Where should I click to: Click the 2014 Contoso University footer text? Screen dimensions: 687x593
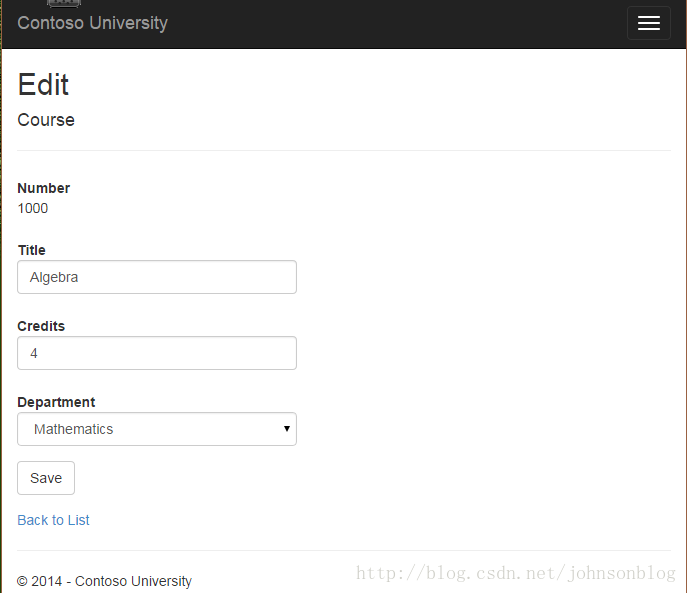pyautogui.click(x=104, y=581)
